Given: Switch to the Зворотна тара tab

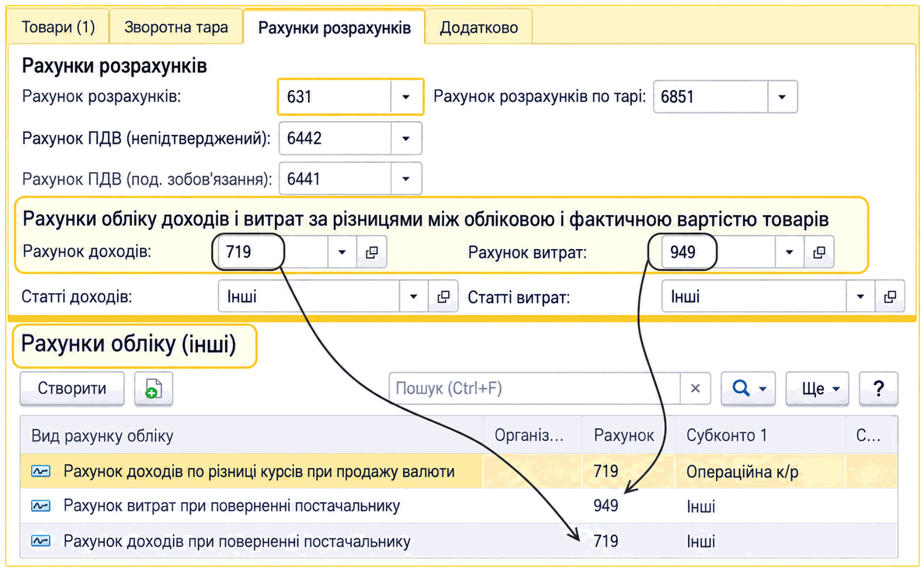Looking at the screenshot, I should (175, 27).
